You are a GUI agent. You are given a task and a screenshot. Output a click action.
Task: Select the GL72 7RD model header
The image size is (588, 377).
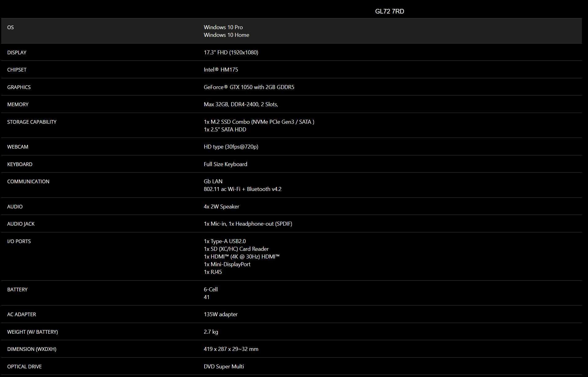[390, 11]
